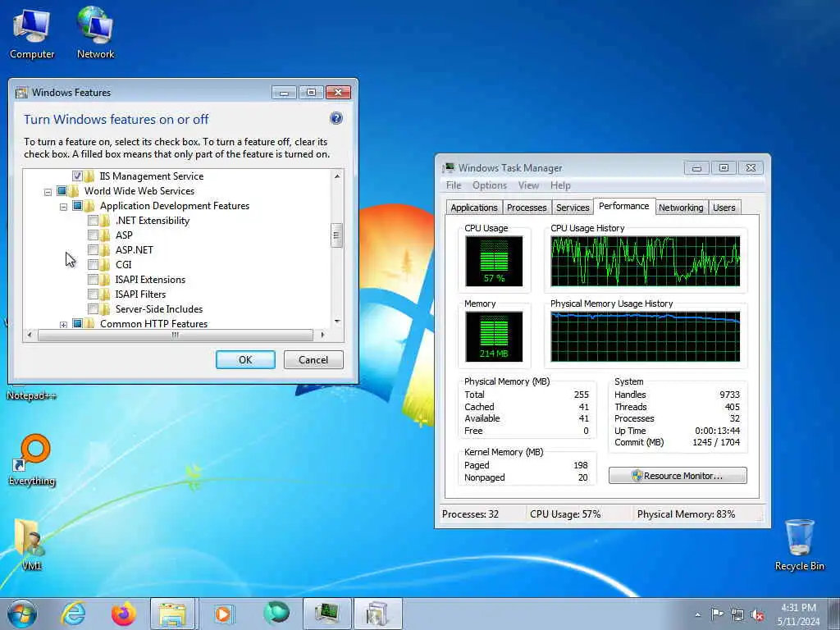Click the Task Manager title bar icon
The width and height of the screenshot is (840, 630).
(x=449, y=168)
